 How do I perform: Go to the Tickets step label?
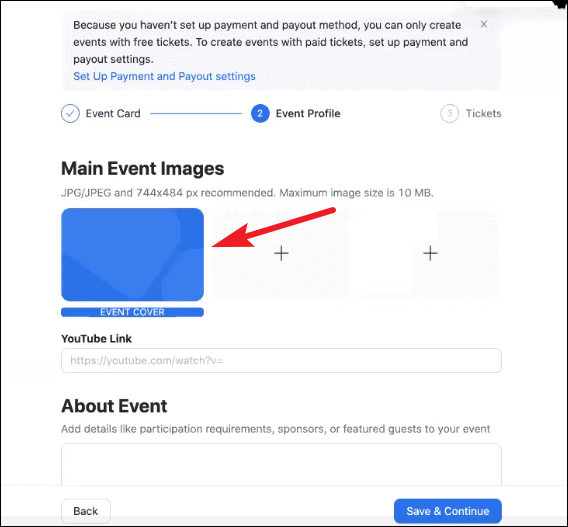(483, 113)
